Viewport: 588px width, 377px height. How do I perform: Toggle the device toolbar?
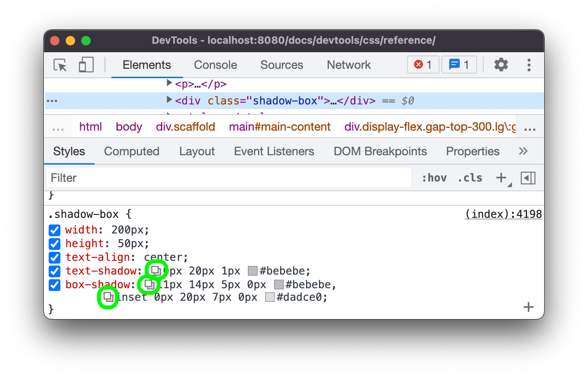[86, 65]
